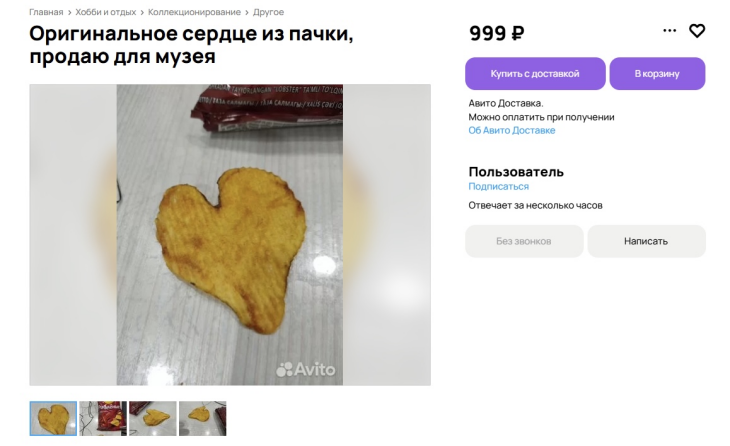
Task: Go to 'Главная' breadcrumb
Action: point(46,12)
